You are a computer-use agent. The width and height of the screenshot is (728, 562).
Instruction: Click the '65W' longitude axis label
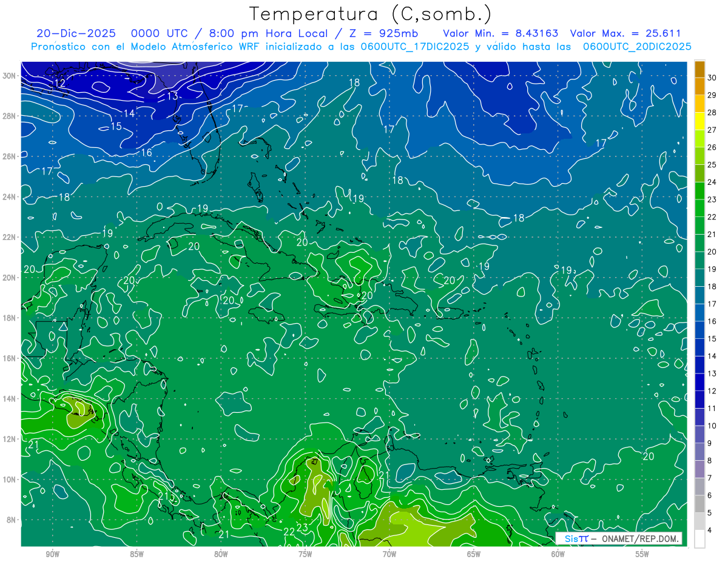(x=474, y=554)
